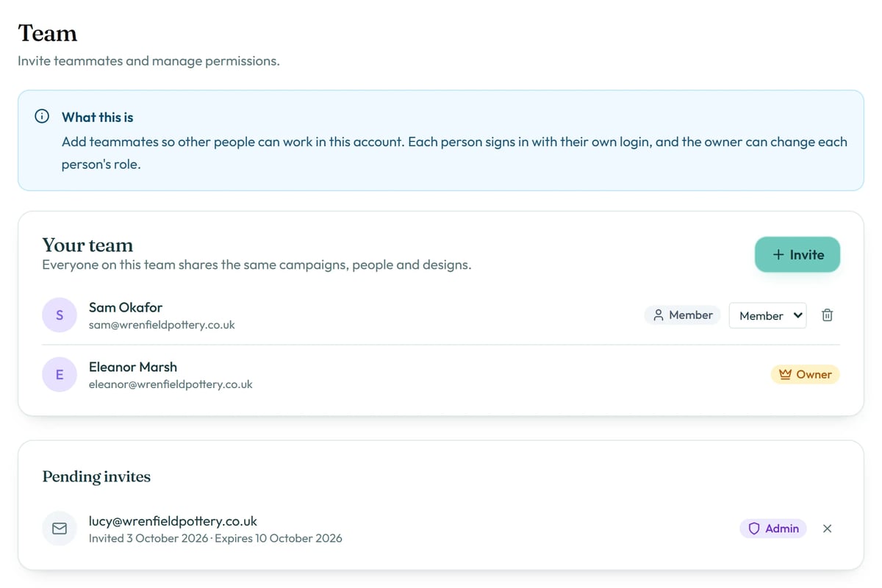Click sam@wrenfieldpottery.co.uk email text

(x=162, y=324)
